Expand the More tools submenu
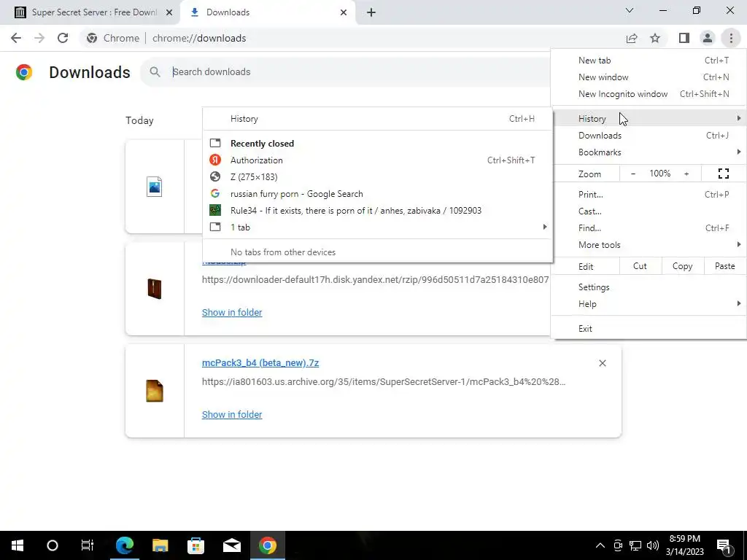Image resolution: width=747 pixels, height=560 pixels. (x=649, y=245)
